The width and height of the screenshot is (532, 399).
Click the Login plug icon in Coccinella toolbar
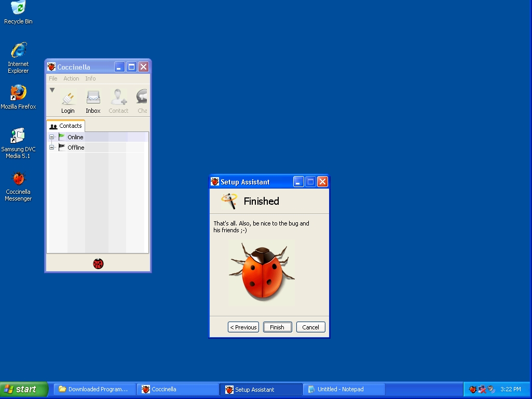[x=68, y=99]
